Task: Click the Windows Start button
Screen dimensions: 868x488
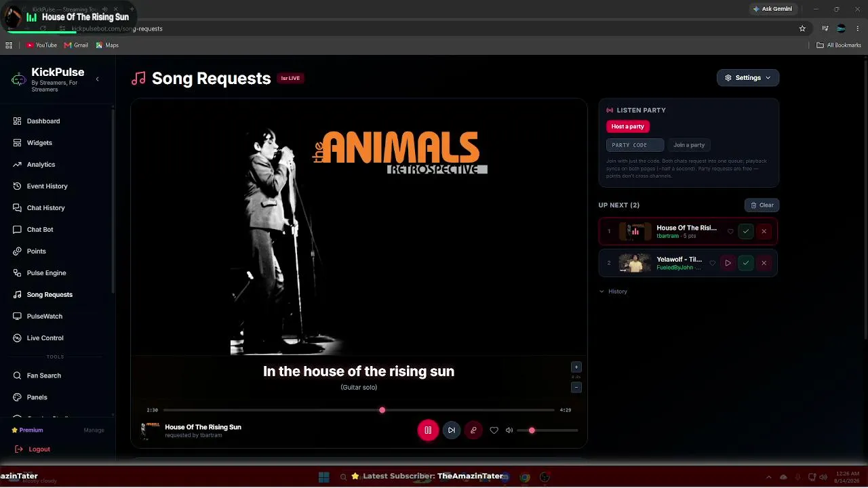Action: [x=324, y=477]
